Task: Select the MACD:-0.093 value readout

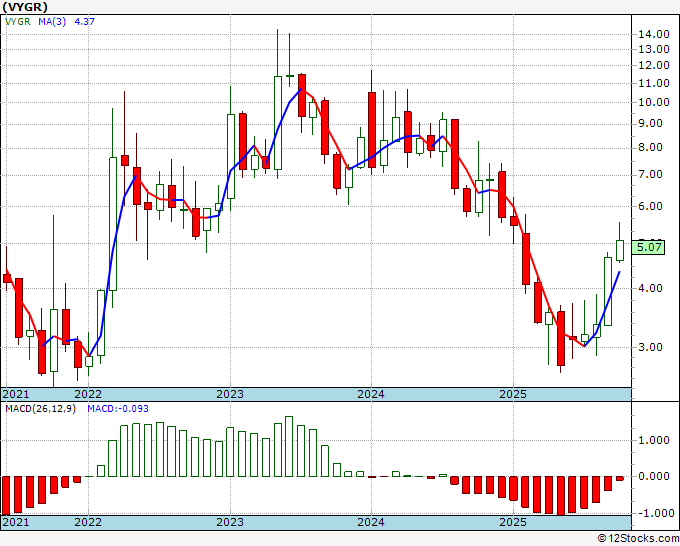Action: coord(118,409)
